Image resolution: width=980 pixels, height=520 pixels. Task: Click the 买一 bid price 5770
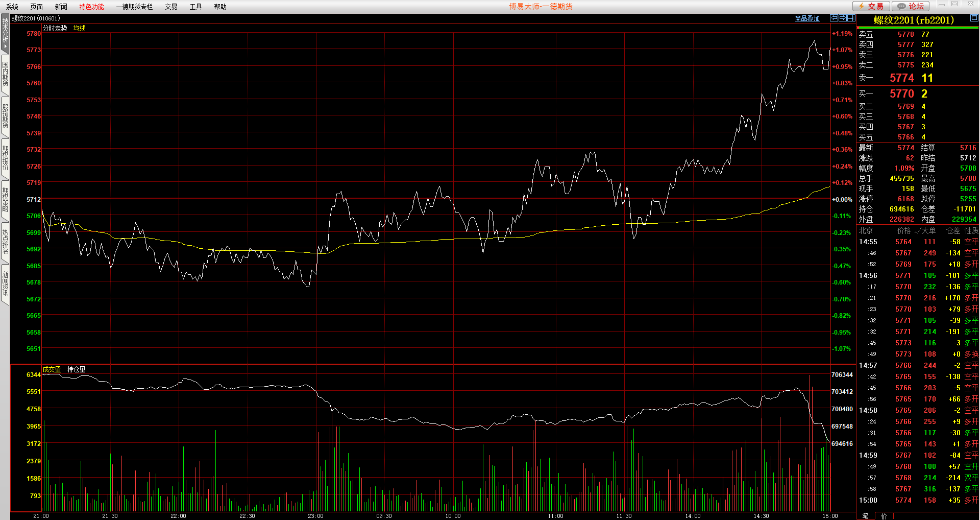tap(902, 93)
